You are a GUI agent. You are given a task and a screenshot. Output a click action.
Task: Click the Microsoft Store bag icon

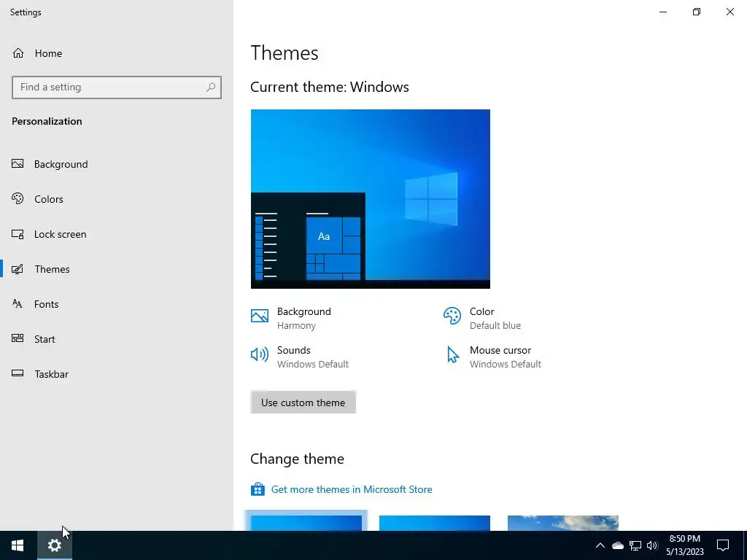coord(258,489)
